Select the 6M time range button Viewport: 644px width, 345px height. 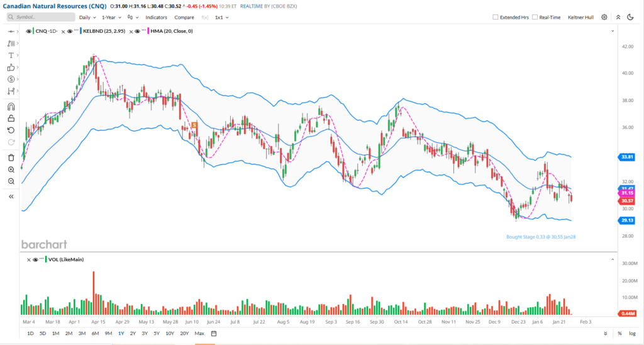pos(95,333)
